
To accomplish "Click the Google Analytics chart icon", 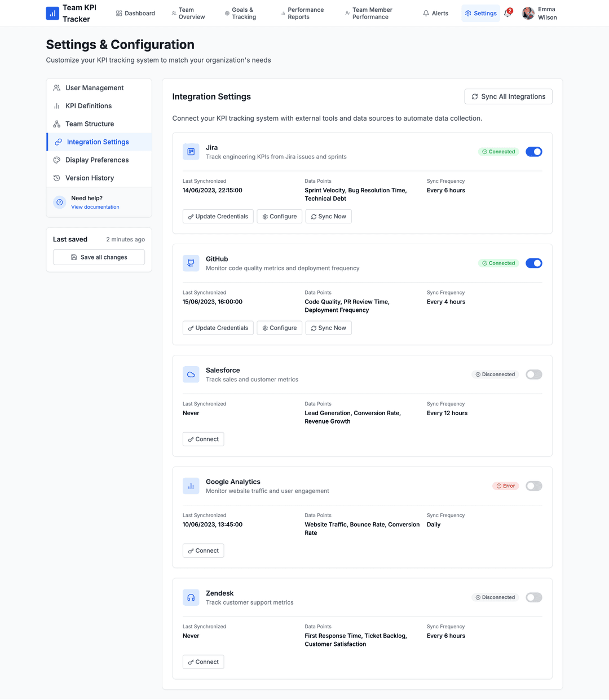I will click(191, 486).
